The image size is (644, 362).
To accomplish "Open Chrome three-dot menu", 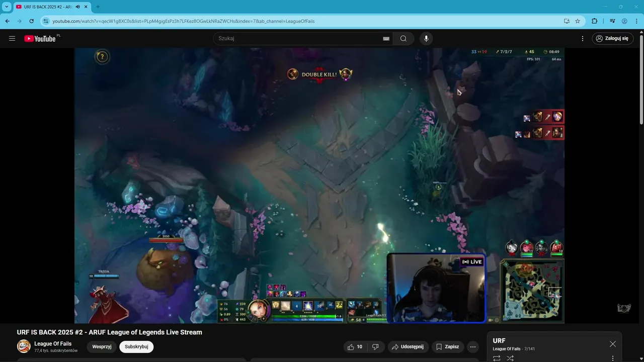I will pyautogui.click(x=636, y=21).
